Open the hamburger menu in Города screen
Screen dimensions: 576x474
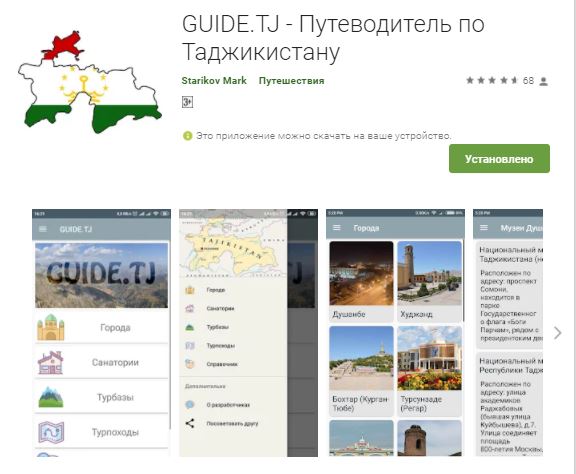click(x=336, y=228)
